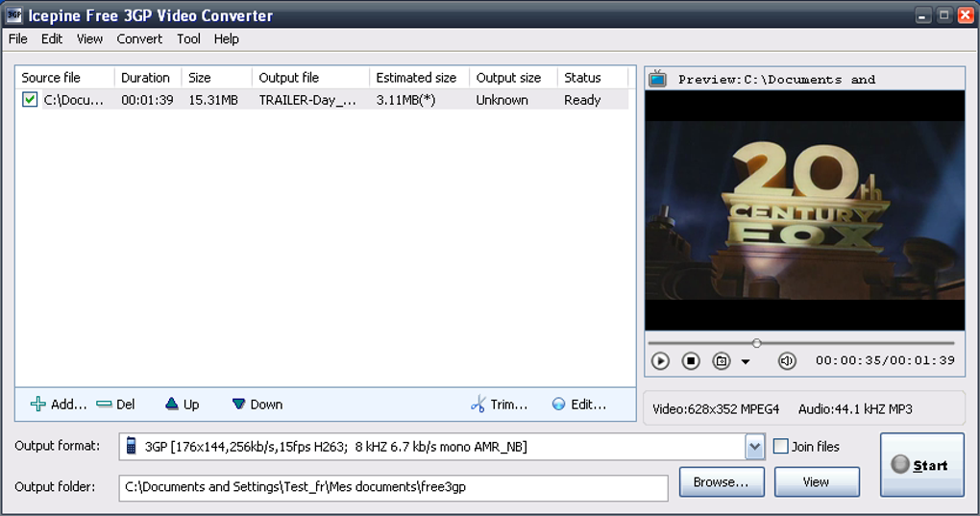Open the Edit... tool

578,405
